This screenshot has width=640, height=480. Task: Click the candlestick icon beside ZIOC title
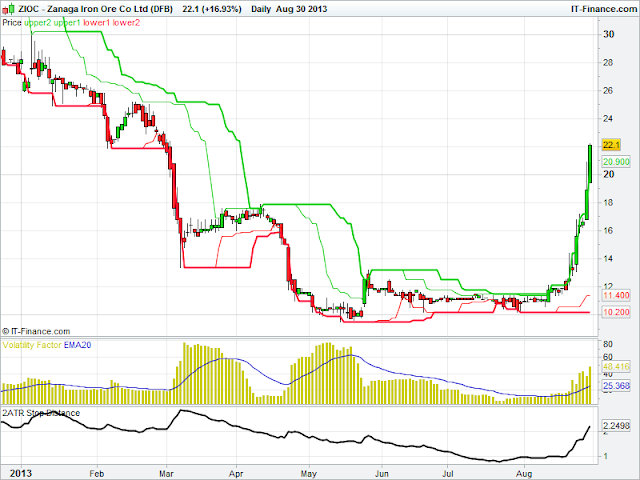click(8, 8)
